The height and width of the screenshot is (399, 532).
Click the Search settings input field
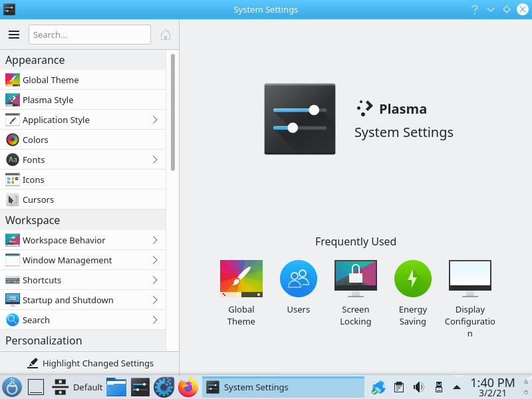point(90,35)
